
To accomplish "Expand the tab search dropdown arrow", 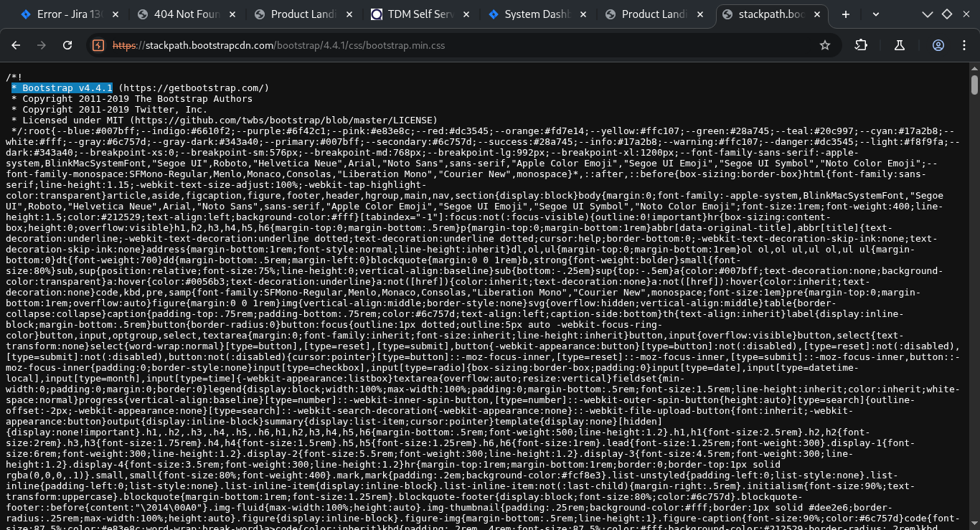I will (876, 14).
